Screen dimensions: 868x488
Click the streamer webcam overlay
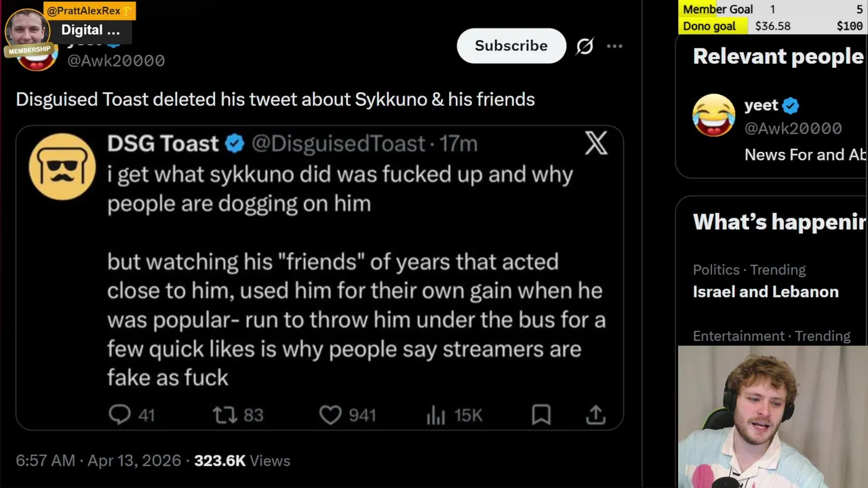[772, 417]
